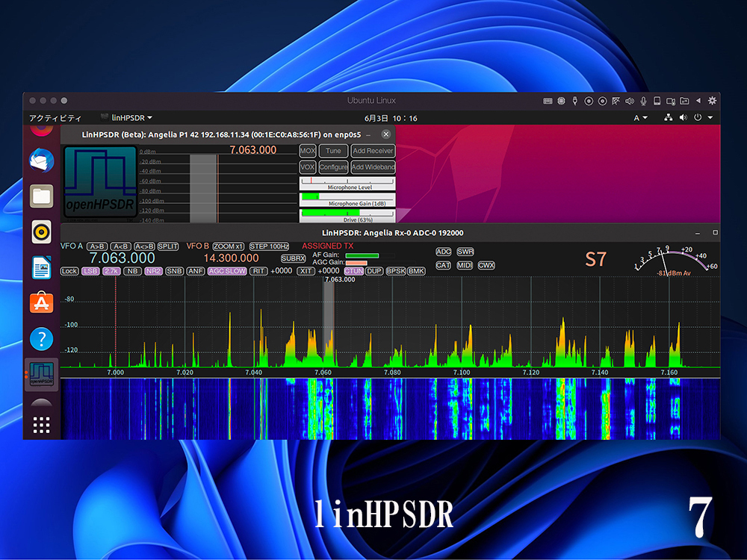Open the date and time menu
The width and height of the screenshot is (747, 560).
(391, 118)
